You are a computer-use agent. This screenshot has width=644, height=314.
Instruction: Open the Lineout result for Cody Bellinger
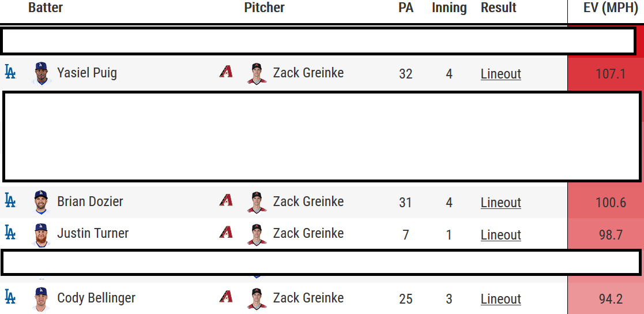pyautogui.click(x=500, y=299)
